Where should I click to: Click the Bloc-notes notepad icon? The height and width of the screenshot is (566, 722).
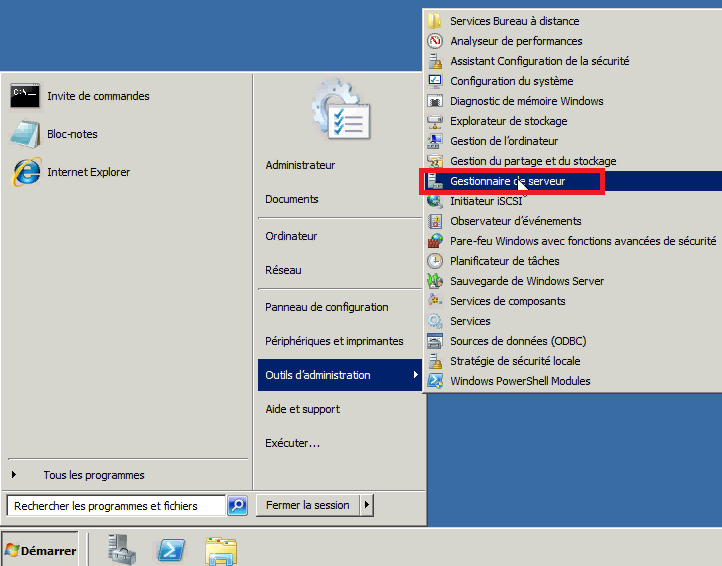[x=25, y=134]
